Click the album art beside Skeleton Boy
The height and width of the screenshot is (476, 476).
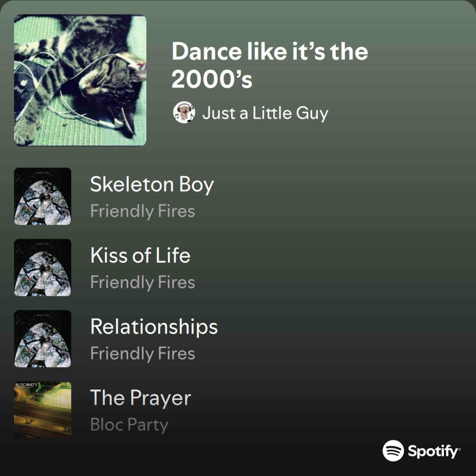[x=43, y=196]
